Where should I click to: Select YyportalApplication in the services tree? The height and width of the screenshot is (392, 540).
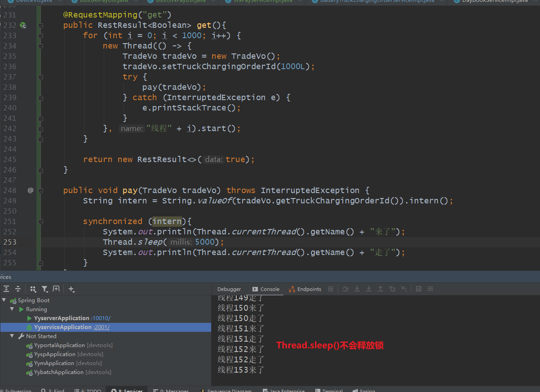pos(59,345)
